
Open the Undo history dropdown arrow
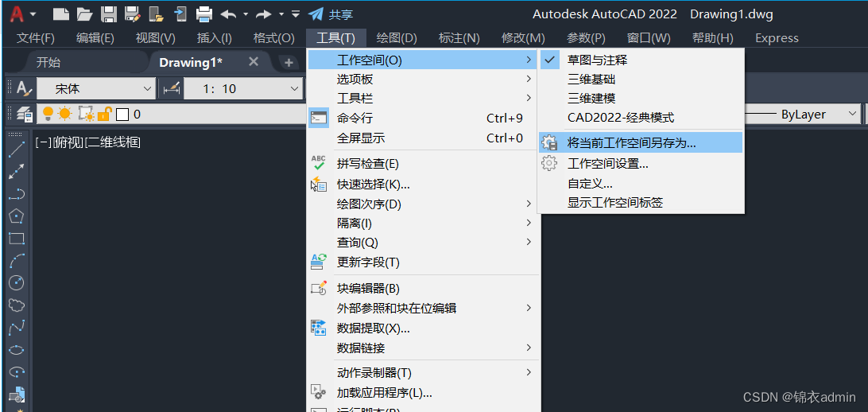point(246,14)
